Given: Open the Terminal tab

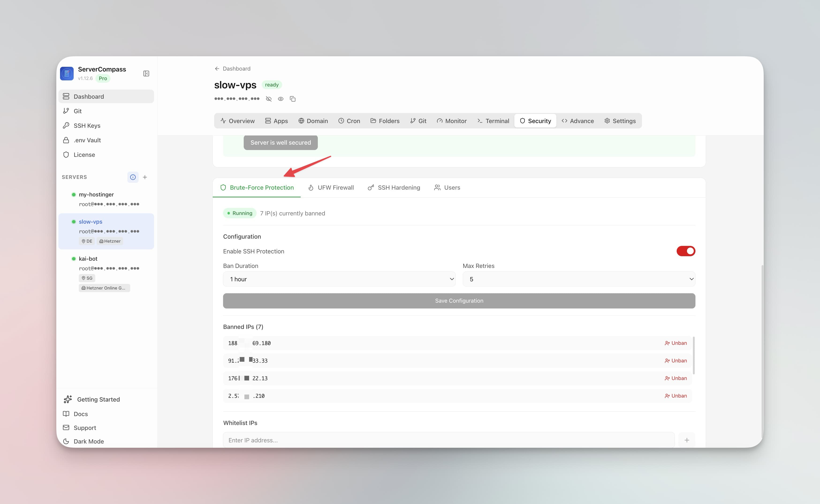Looking at the screenshot, I should (x=493, y=121).
